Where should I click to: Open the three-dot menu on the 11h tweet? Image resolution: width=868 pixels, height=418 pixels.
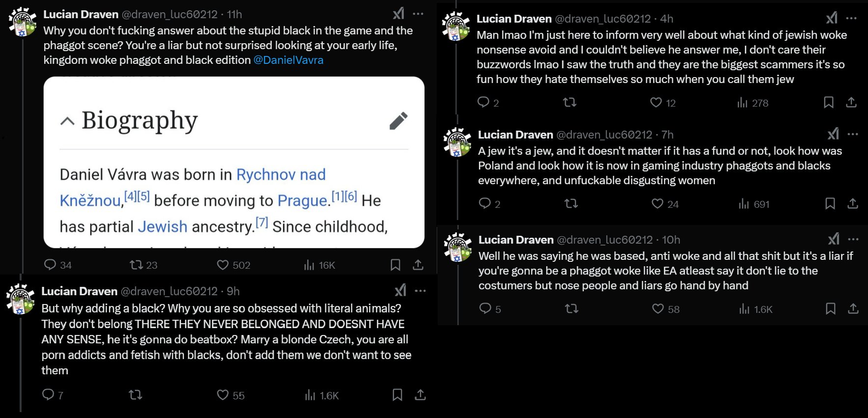[418, 14]
